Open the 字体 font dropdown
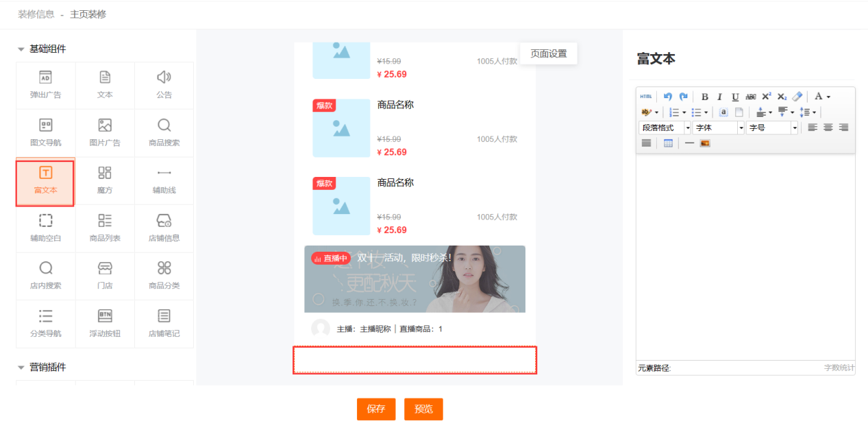Screen dimensions: 868x441 pyautogui.click(x=718, y=128)
